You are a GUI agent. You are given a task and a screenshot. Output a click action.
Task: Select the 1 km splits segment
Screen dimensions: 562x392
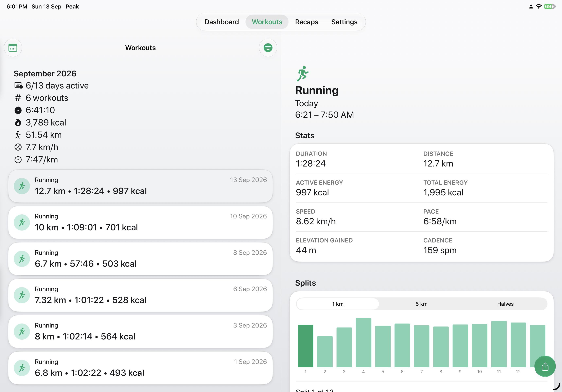coord(337,304)
